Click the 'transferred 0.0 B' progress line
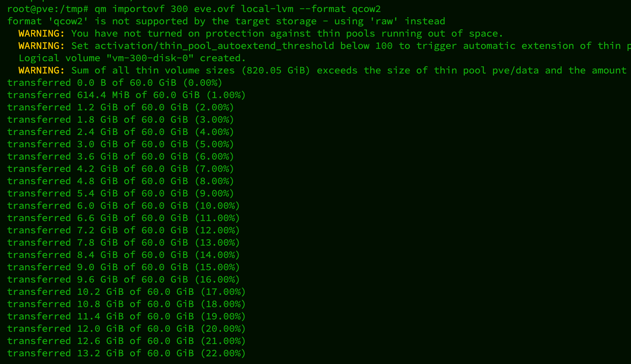631x364 pixels. coord(115,83)
